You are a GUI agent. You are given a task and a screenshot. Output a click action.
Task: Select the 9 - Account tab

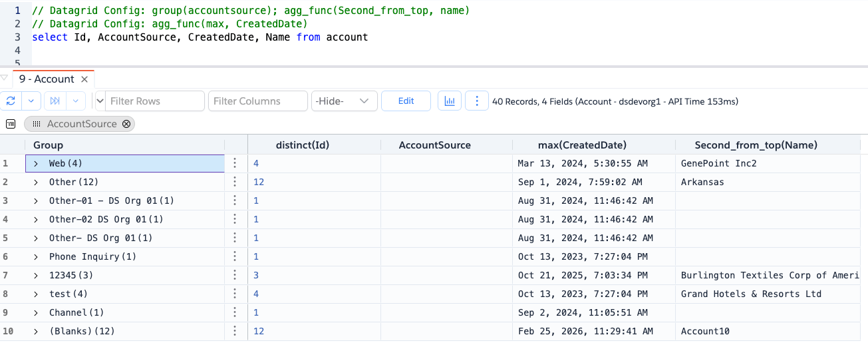tap(47, 79)
